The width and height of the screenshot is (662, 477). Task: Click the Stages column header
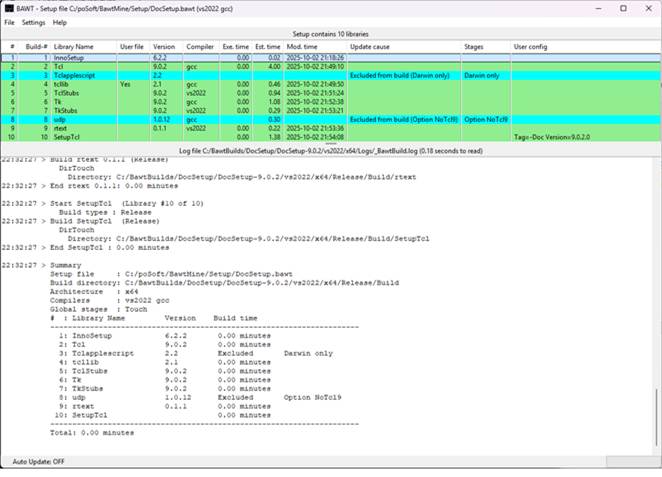pos(476,47)
